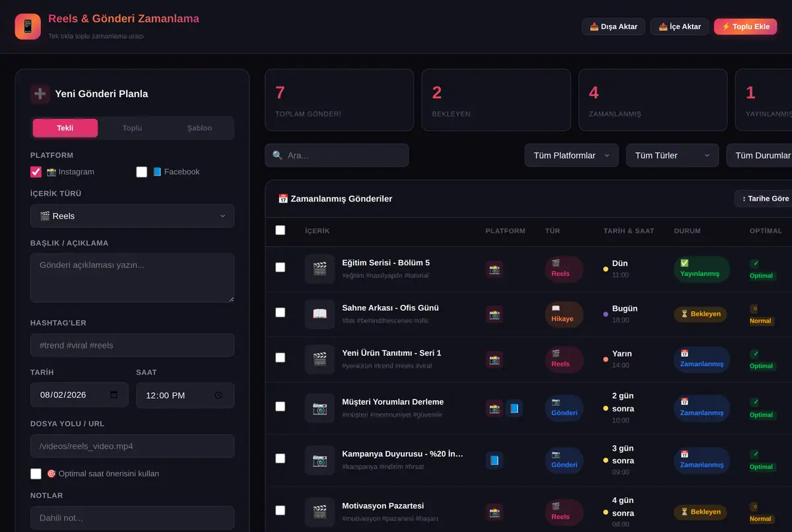This screenshot has height=532, width=792.
Task: Enable Optimal saat önerisini kullan checkbox
Action: (36, 473)
